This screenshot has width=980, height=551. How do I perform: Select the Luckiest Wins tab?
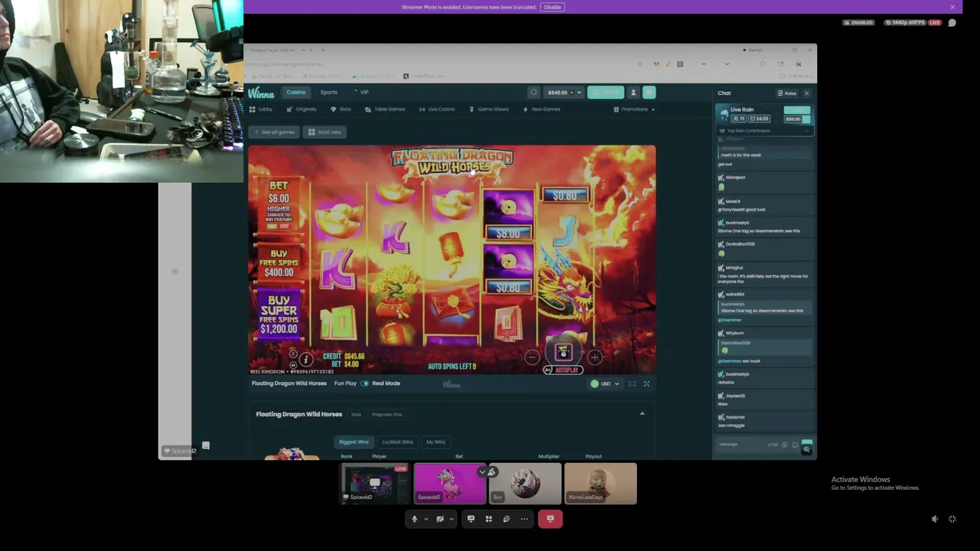pyautogui.click(x=397, y=442)
